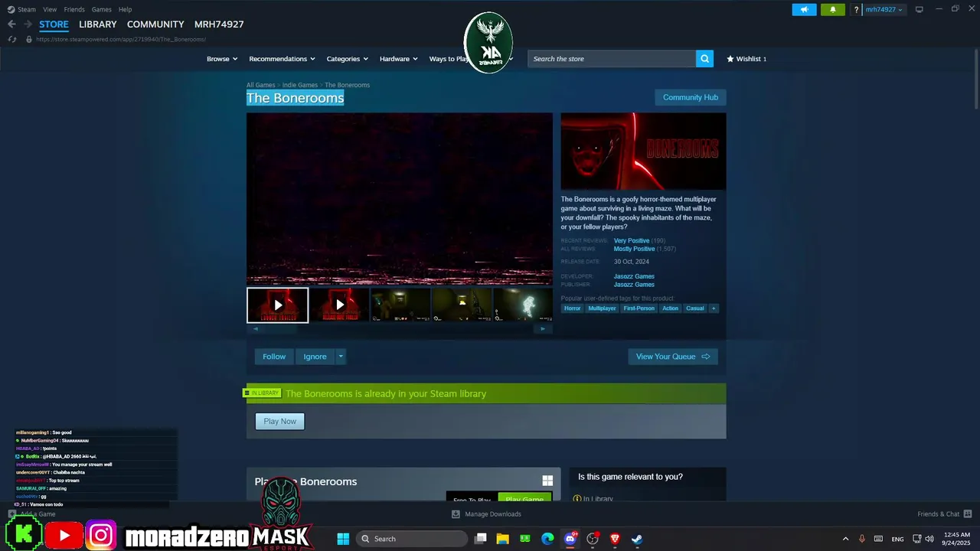Click the microphone tray icon
Screen dimensions: 980x551
(x=862, y=539)
